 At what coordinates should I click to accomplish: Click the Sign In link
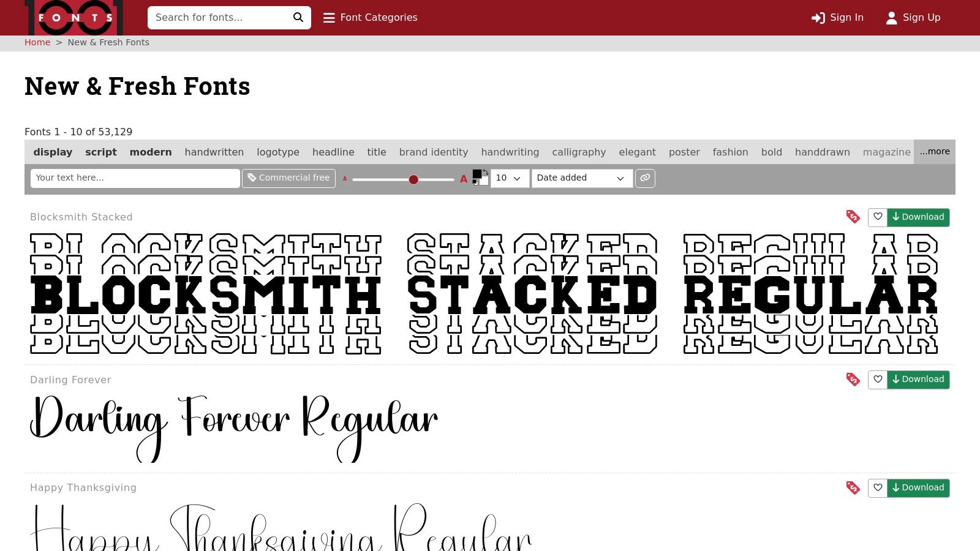pyautogui.click(x=837, y=18)
